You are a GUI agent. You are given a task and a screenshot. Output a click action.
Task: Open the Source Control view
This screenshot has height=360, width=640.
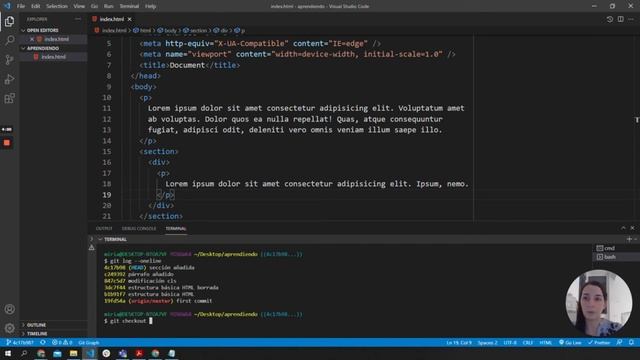click(9, 60)
